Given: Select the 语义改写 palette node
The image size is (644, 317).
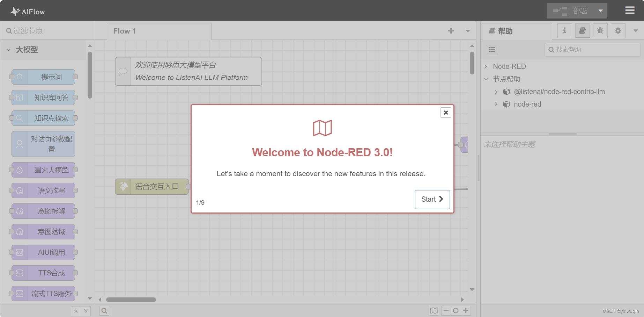Looking at the screenshot, I should point(43,190).
